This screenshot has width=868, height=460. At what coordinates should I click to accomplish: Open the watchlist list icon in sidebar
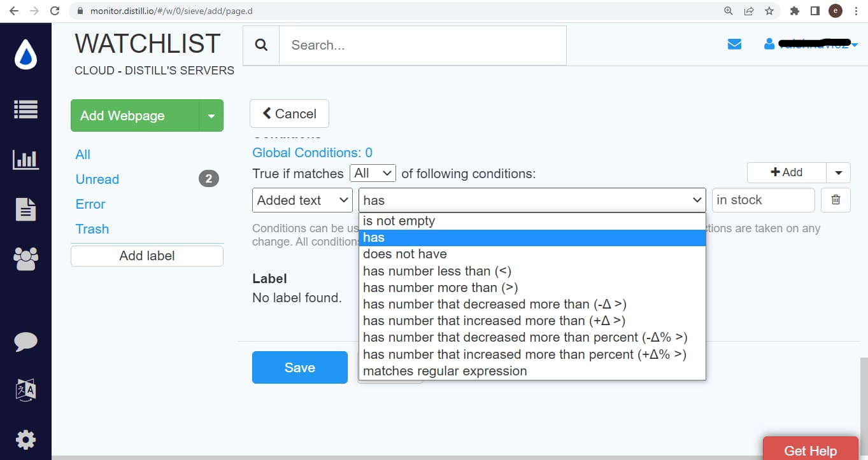[25, 109]
